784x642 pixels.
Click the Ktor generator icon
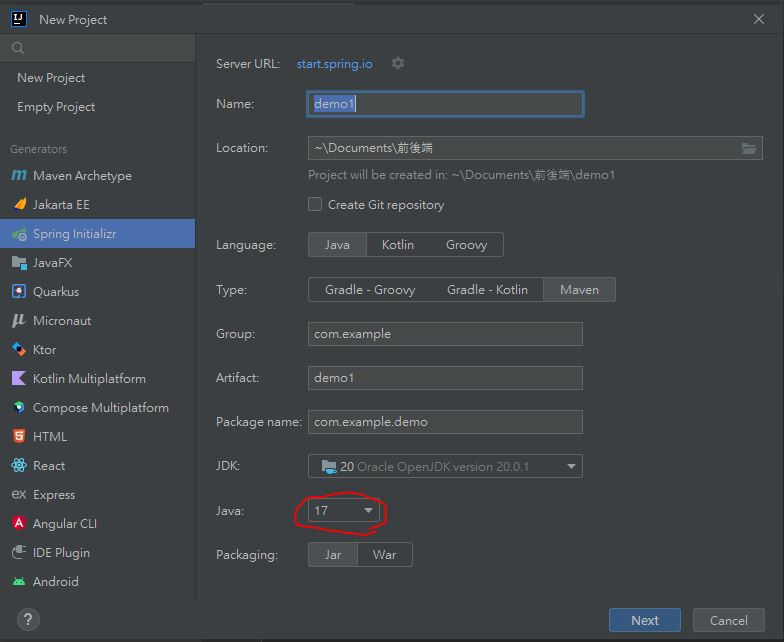19,350
